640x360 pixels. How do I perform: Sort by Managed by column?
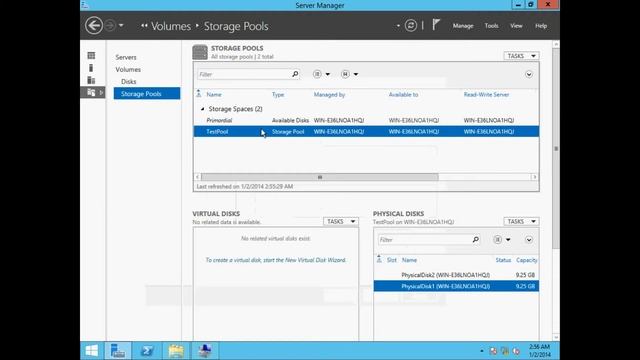coord(329,94)
